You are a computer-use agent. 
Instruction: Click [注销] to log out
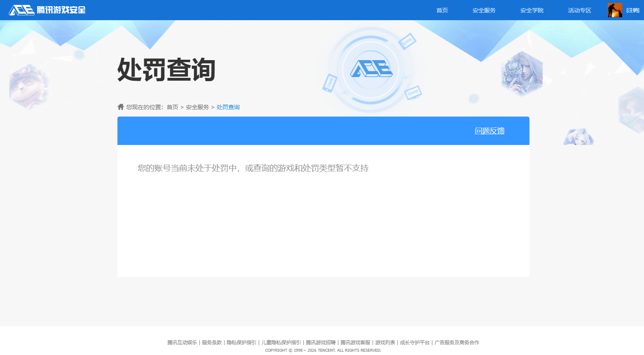(x=632, y=10)
